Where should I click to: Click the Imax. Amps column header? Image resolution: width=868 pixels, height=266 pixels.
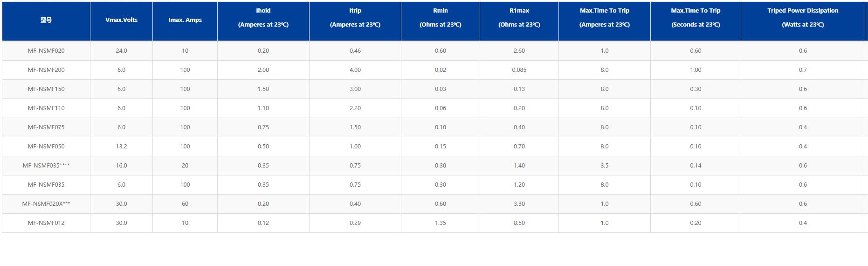tap(185, 20)
